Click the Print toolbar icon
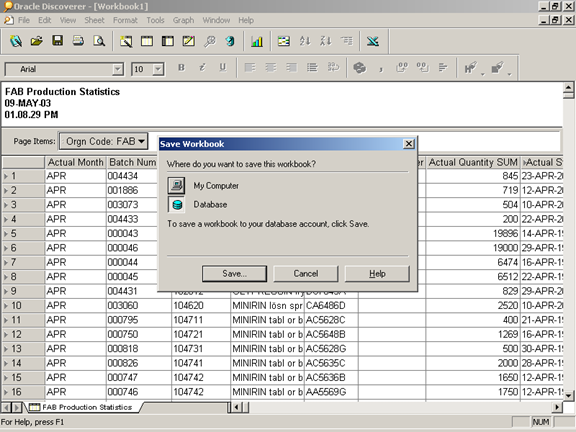 [78, 41]
